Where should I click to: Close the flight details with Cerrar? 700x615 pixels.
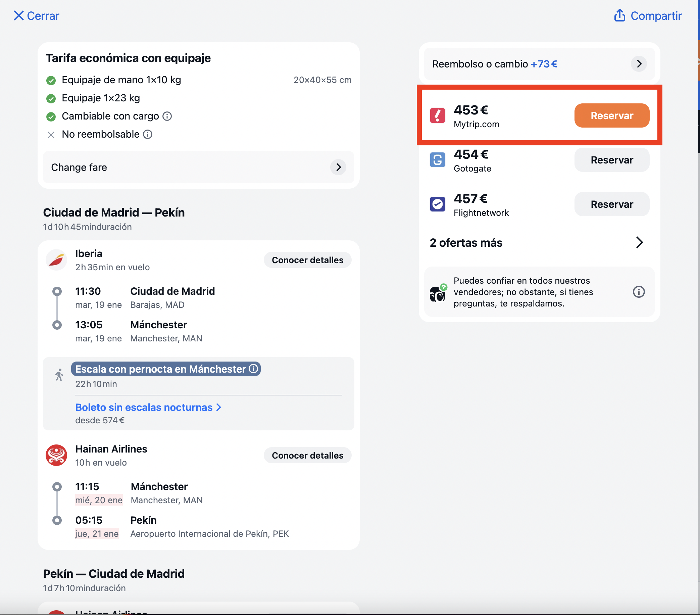coord(36,16)
